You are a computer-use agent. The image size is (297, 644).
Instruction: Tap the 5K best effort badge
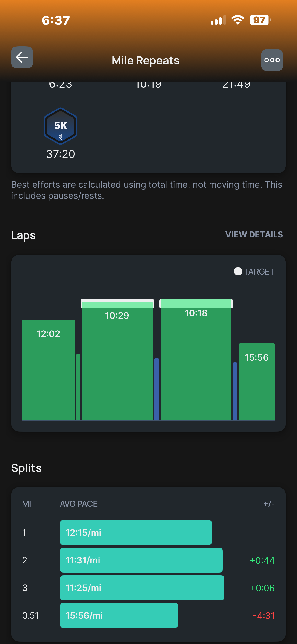point(61,126)
